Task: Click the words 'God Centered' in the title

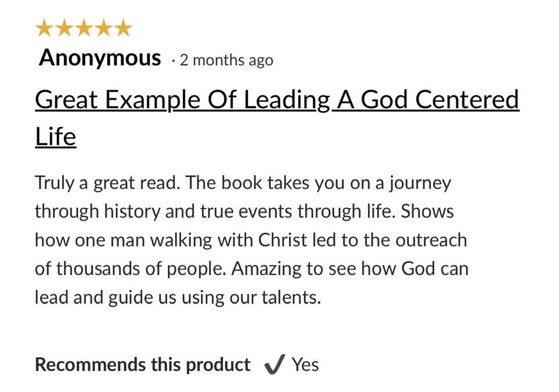Action: pos(440,99)
